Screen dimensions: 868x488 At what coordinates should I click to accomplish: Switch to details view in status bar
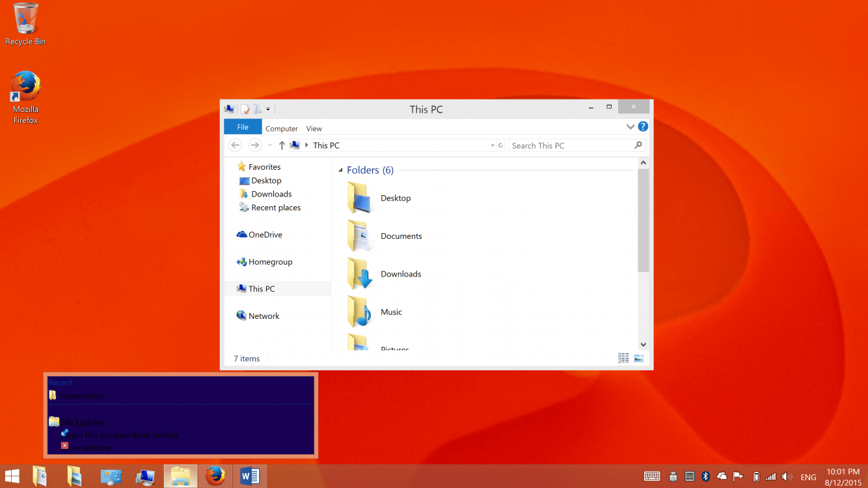623,358
